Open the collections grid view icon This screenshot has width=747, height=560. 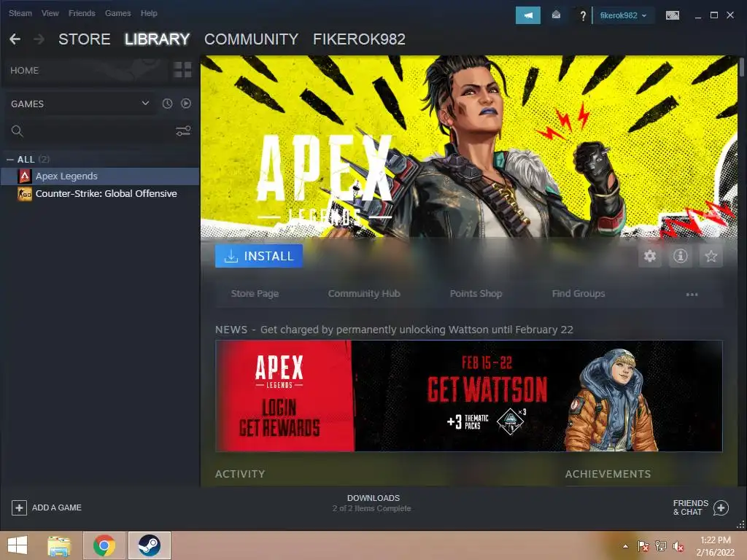pos(182,70)
